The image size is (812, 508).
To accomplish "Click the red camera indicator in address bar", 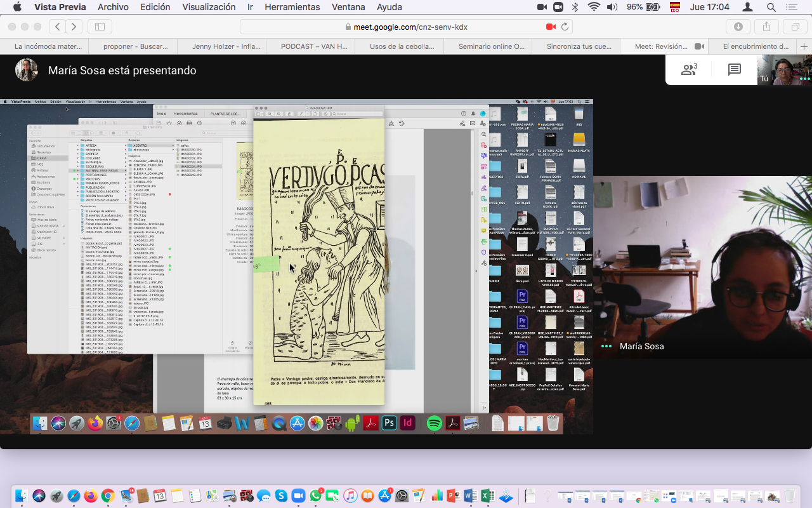I will pos(550,27).
